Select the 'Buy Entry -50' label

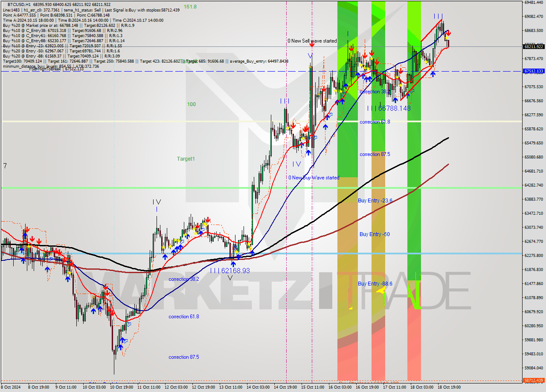click(x=375, y=234)
